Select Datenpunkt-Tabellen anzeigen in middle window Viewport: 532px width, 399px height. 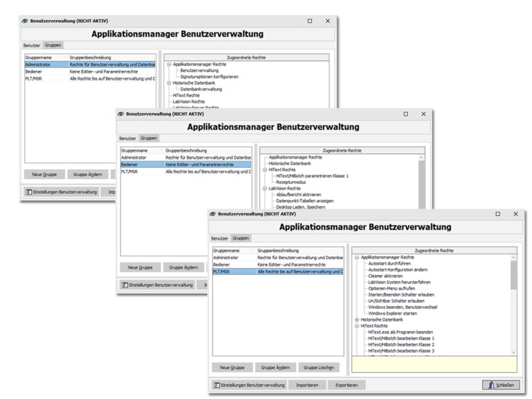point(305,201)
